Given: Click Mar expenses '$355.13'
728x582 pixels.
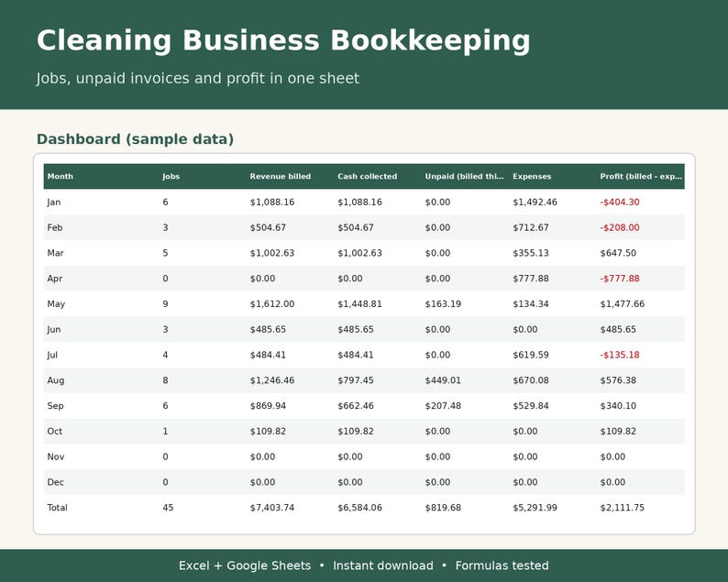Looking at the screenshot, I should click(531, 253).
